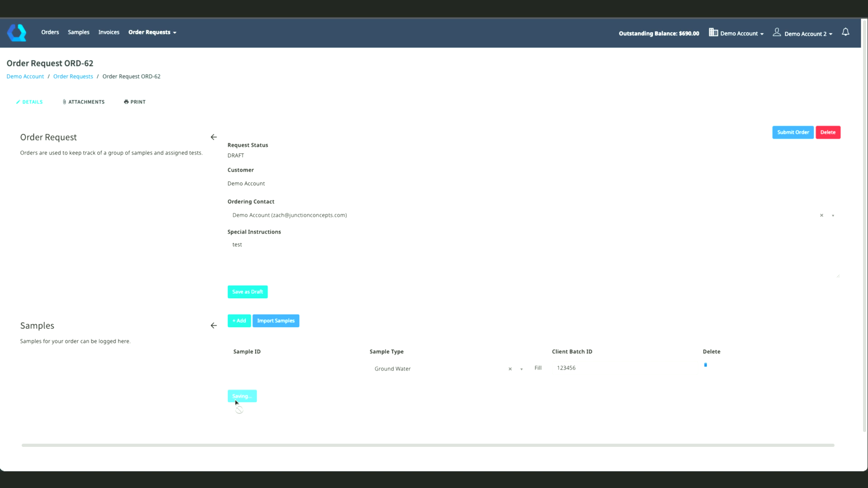The width and height of the screenshot is (868, 488).
Task: Click Import Samples button
Action: click(x=275, y=320)
